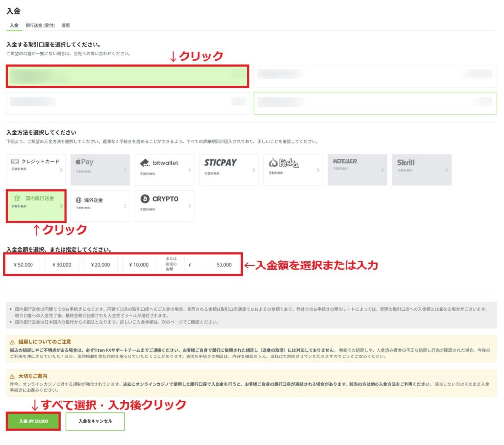
Task: Click the custom amount input field
Action: (x=212, y=264)
